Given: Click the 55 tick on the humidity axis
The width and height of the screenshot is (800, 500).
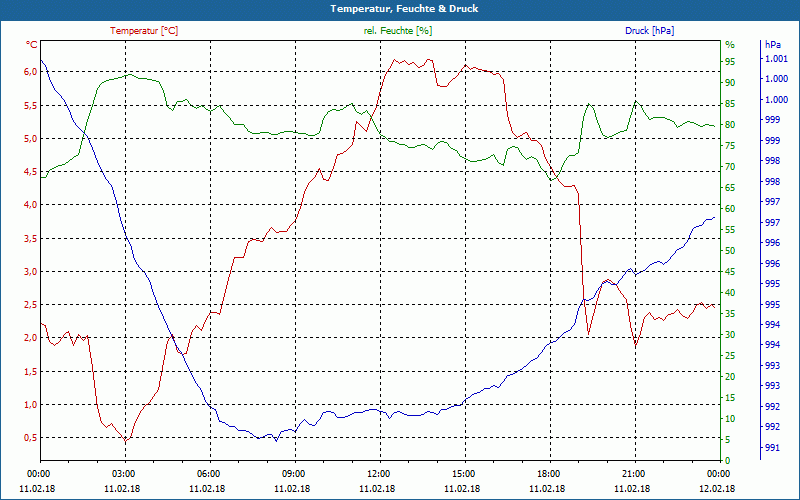Looking at the screenshot, I should 730,230.
